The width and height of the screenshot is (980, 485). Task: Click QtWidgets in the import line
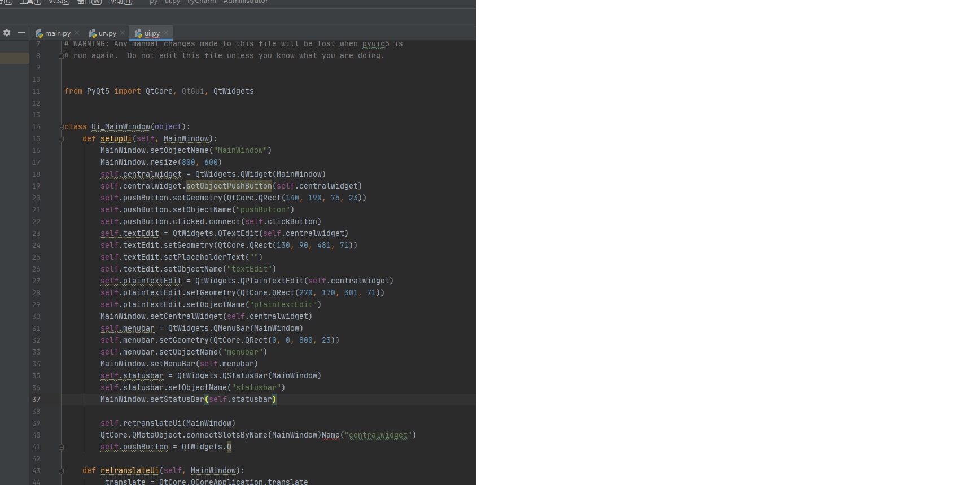pos(234,91)
